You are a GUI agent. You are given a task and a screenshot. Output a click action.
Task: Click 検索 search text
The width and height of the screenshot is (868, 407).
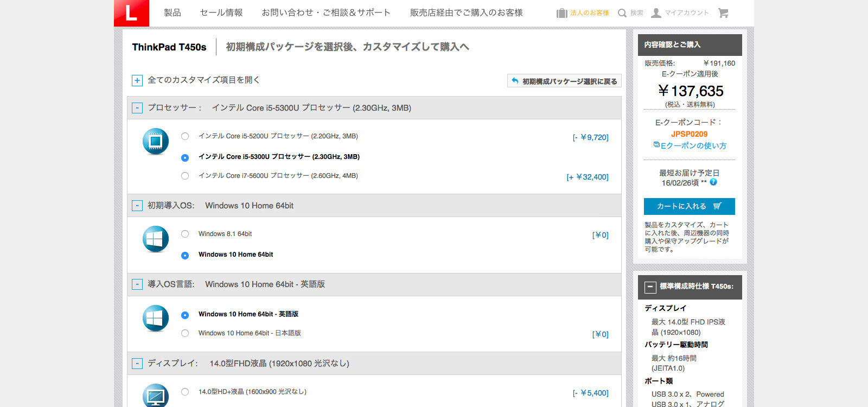coord(637,13)
